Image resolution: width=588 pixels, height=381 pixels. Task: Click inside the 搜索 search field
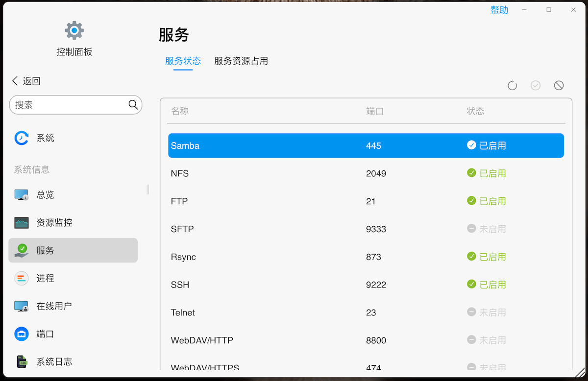69,104
